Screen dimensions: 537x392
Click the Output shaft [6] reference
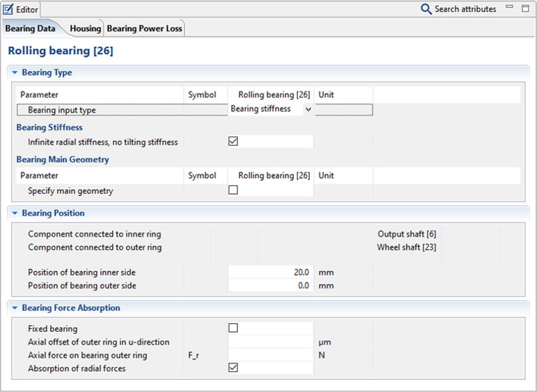click(x=406, y=235)
